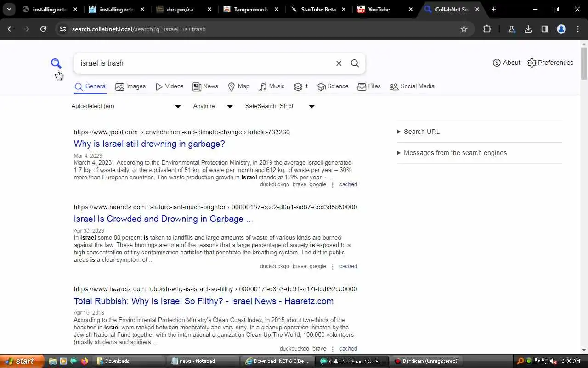Click the page's vertical scrollbar thumb
588x368 pixels.
(x=584, y=63)
